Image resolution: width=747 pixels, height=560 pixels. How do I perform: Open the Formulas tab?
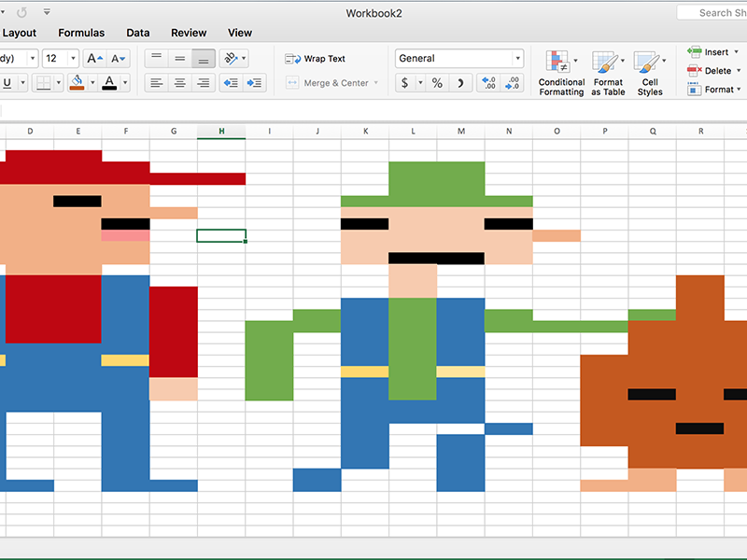point(81,33)
